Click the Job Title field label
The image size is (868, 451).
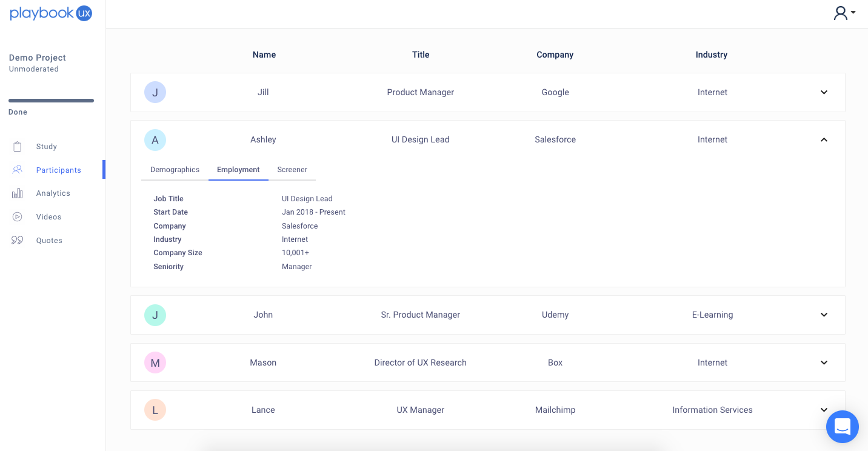coord(169,199)
